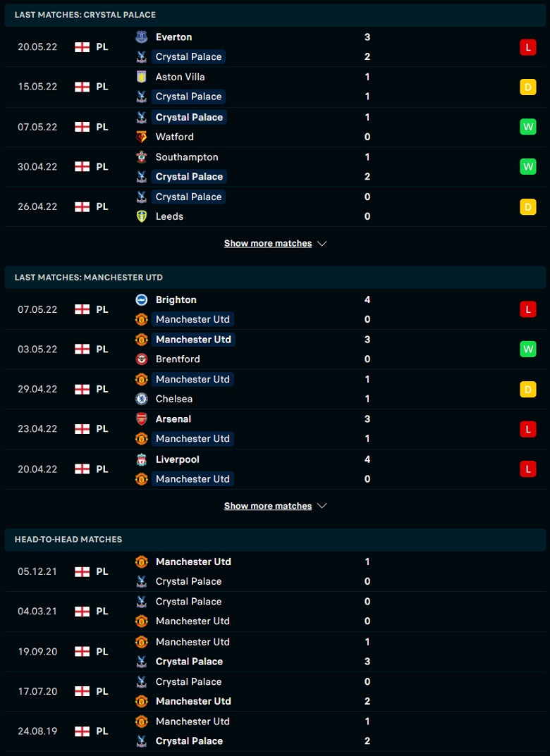The image size is (550, 756).
Task: Click the Everton club crest icon
Action: tap(141, 37)
